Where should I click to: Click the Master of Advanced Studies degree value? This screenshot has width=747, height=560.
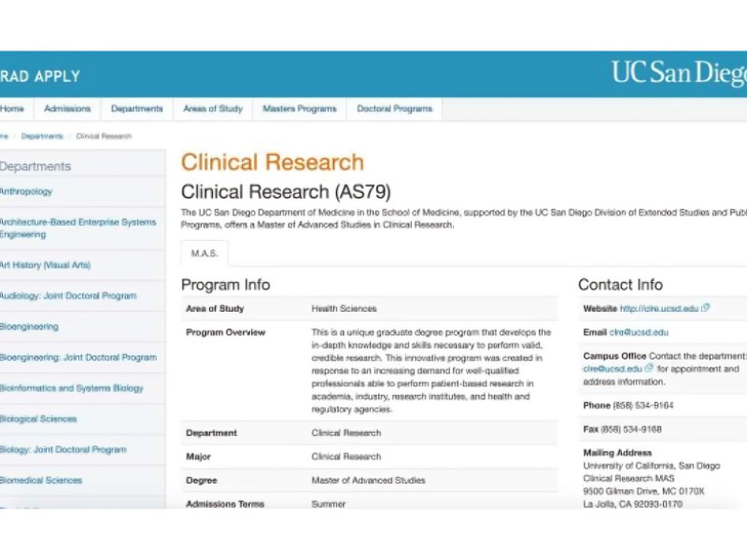pyautogui.click(x=368, y=481)
